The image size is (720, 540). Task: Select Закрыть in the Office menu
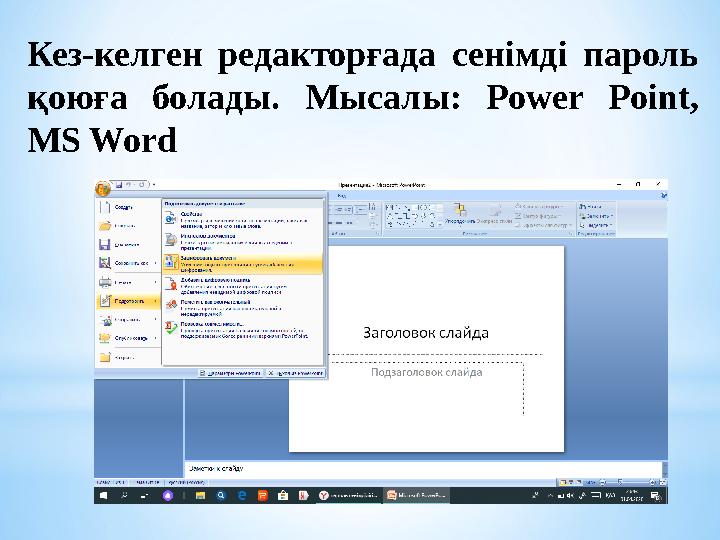click(128, 357)
